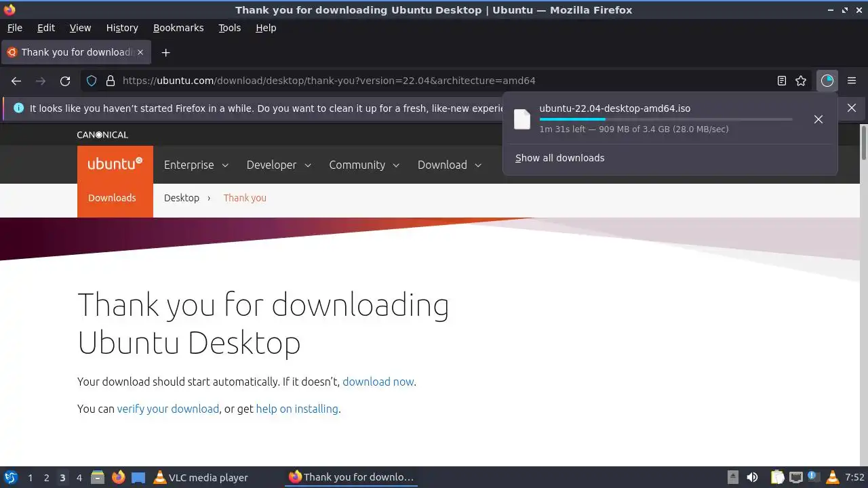
Task: Click the Ubuntu logo on orange tile
Action: click(115, 164)
